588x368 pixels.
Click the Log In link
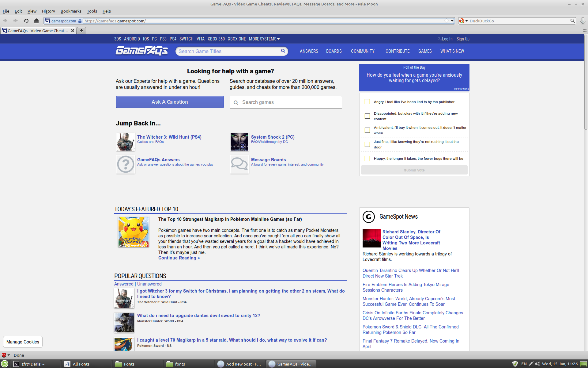tap(447, 39)
